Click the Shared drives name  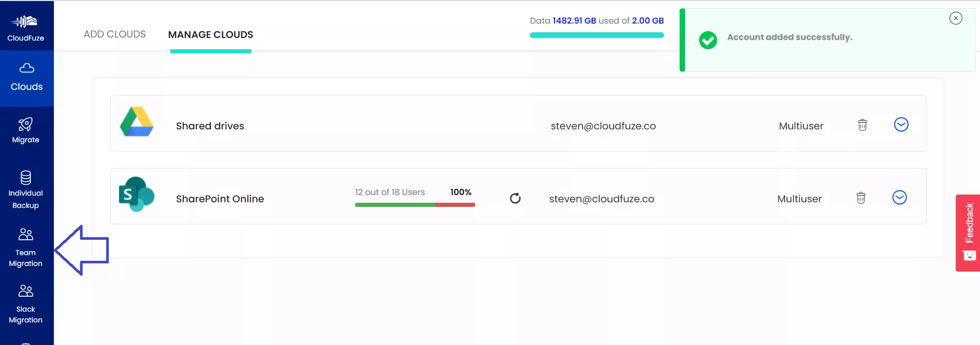210,126
